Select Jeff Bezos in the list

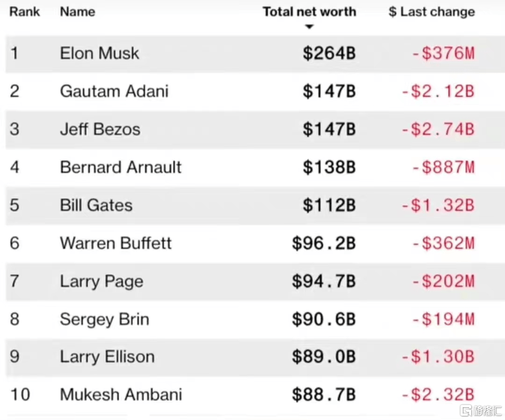[x=100, y=130]
